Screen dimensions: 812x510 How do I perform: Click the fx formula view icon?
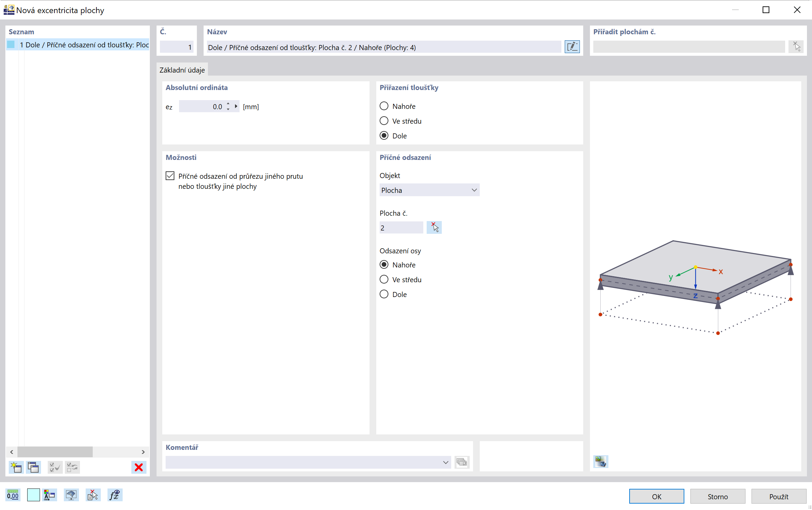click(114, 495)
